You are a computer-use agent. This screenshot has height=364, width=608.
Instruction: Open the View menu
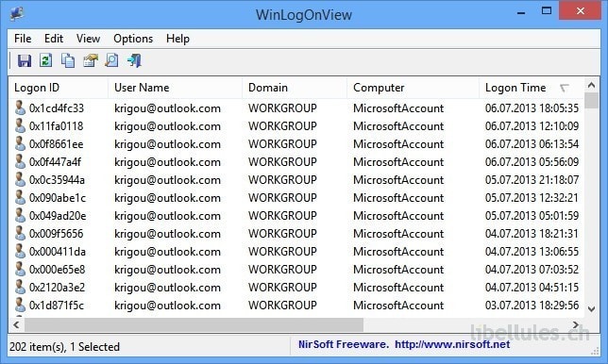pos(88,39)
